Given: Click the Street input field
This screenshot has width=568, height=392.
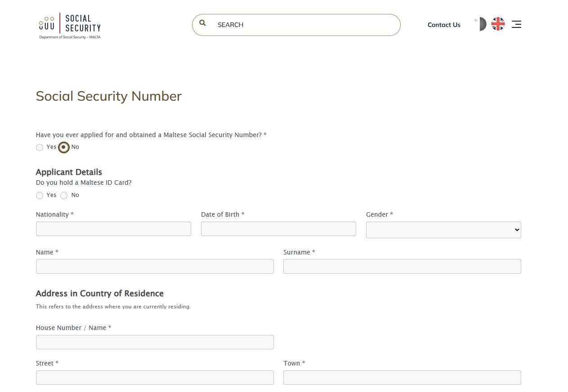Looking at the screenshot, I should coord(154,377).
